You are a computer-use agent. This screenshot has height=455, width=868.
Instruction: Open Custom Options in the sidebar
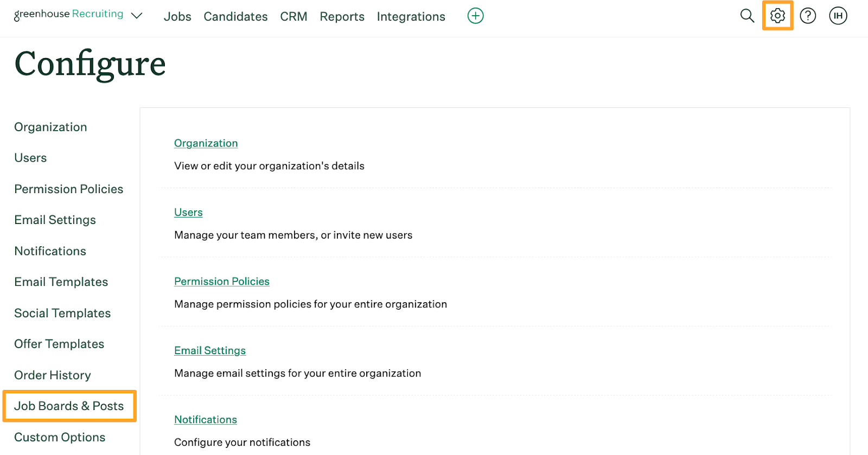pyautogui.click(x=60, y=437)
